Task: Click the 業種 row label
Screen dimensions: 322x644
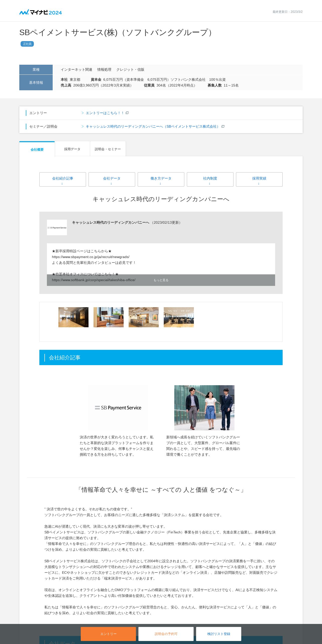Action: click(36, 69)
